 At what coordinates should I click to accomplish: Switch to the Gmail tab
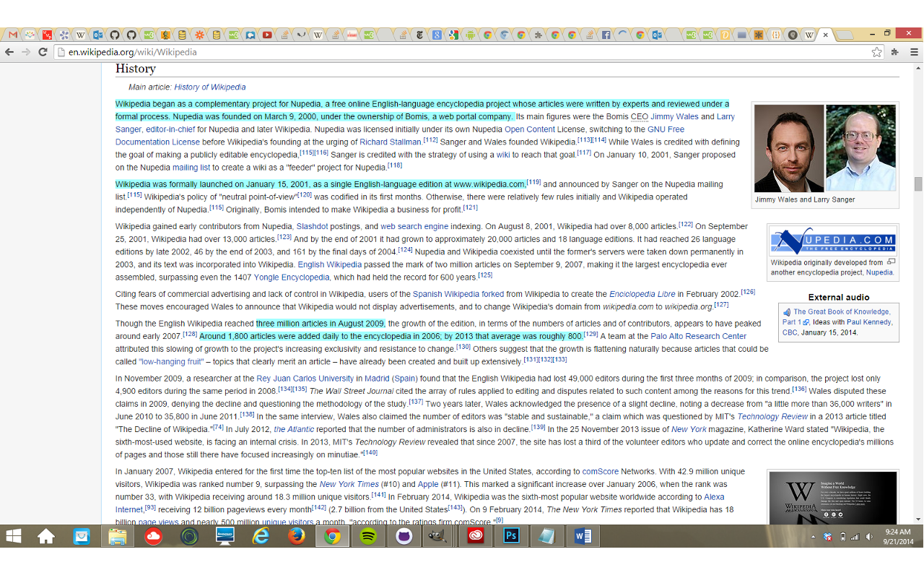pyautogui.click(x=13, y=35)
